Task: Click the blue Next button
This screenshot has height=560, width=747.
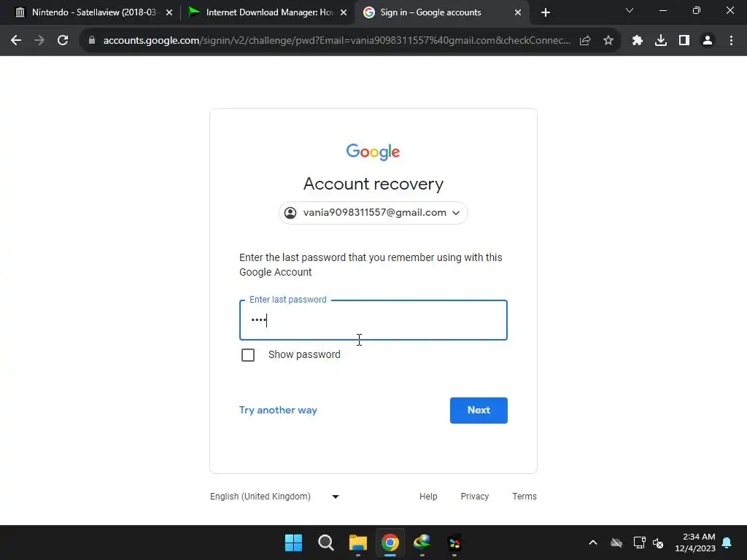Action: tap(479, 411)
